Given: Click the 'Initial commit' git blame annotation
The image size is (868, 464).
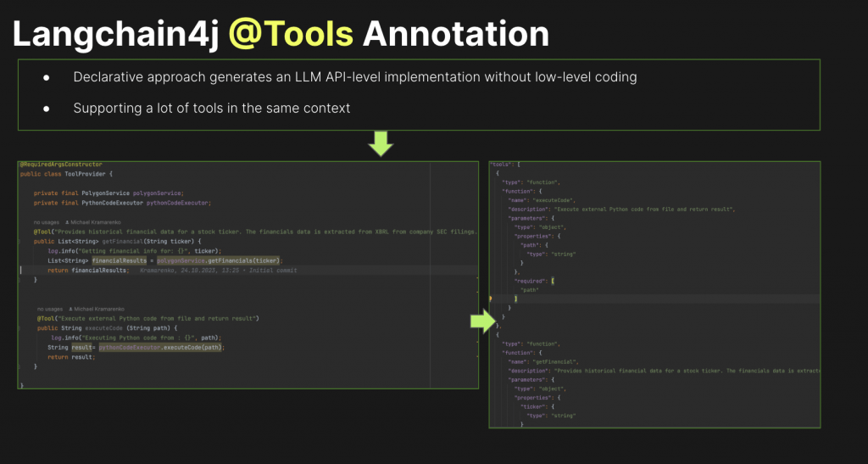Looking at the screenshot, I should tap(273, 271).
